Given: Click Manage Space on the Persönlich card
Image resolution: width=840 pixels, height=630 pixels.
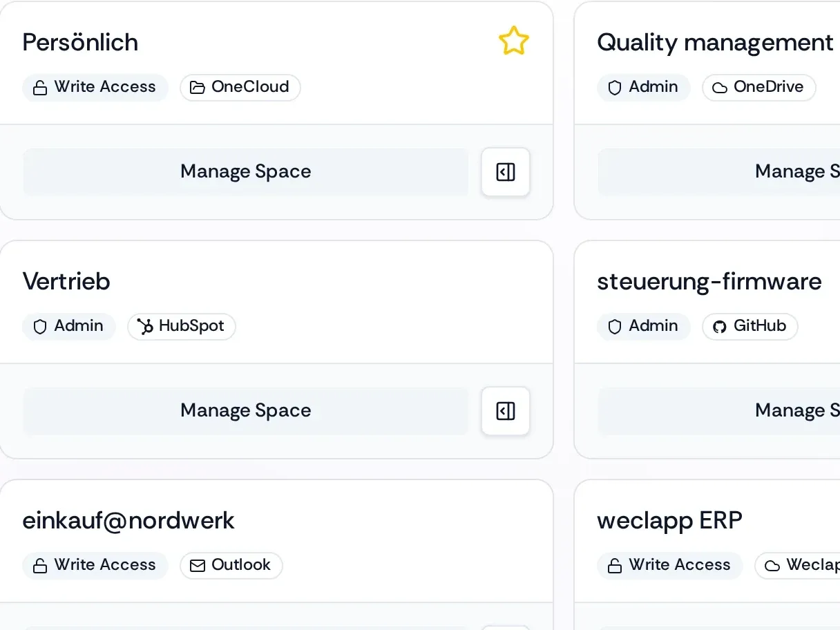Looking at the screenshot, I should coord(245,172).
